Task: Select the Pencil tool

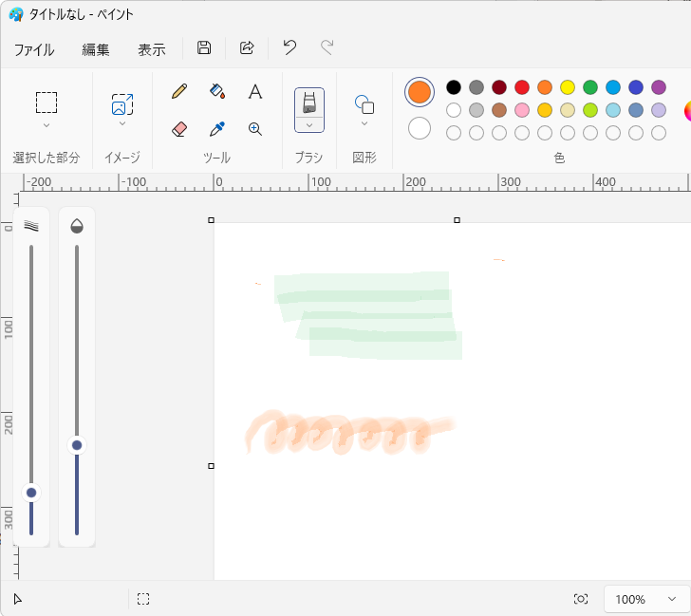Action: coord(179,91)
